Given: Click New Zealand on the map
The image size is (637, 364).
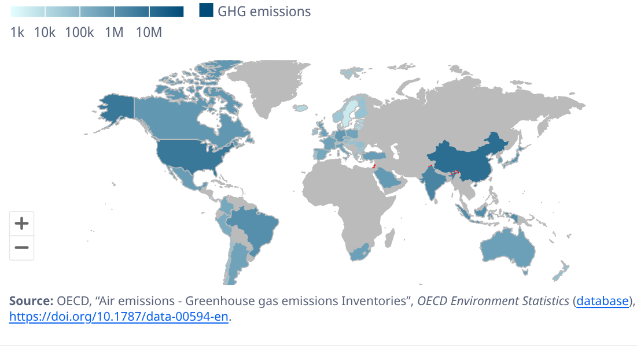Looking at the screenshot, I should coord(561,270).
